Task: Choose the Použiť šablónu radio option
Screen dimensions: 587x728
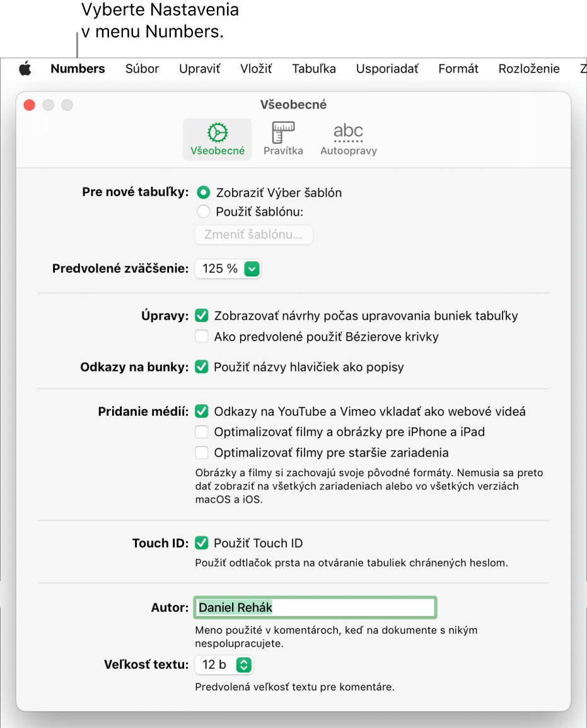Action: 204,212
